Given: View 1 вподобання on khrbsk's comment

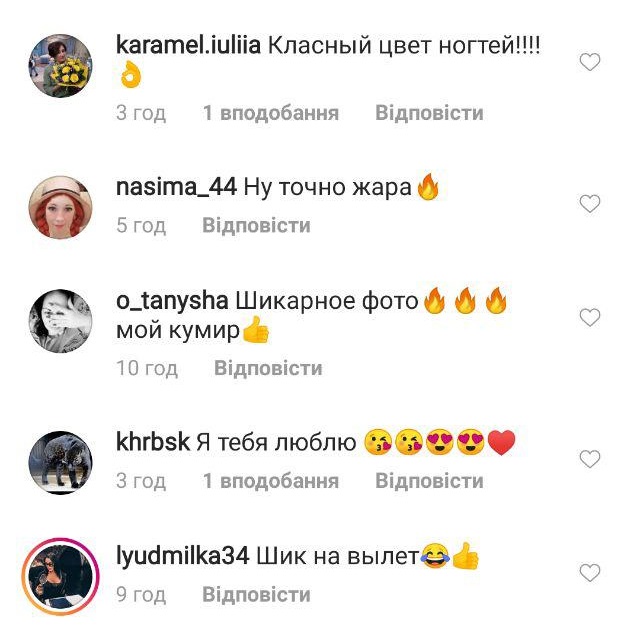Looking at the screenshot, I should tap(271, 481).
